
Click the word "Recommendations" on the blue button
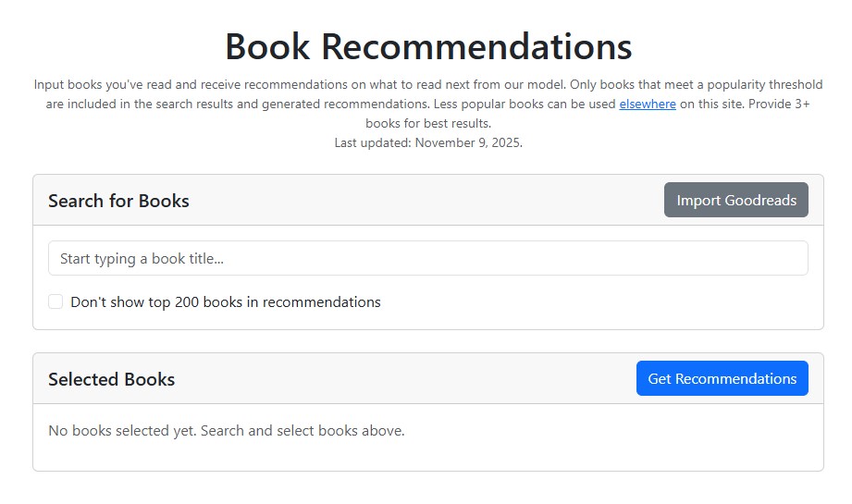pyautogui.click(x=735, y=379)
